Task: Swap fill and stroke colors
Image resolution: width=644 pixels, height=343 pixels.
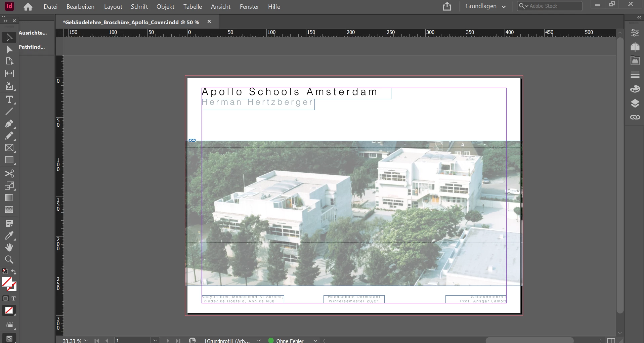Action: tap(14, 271)
